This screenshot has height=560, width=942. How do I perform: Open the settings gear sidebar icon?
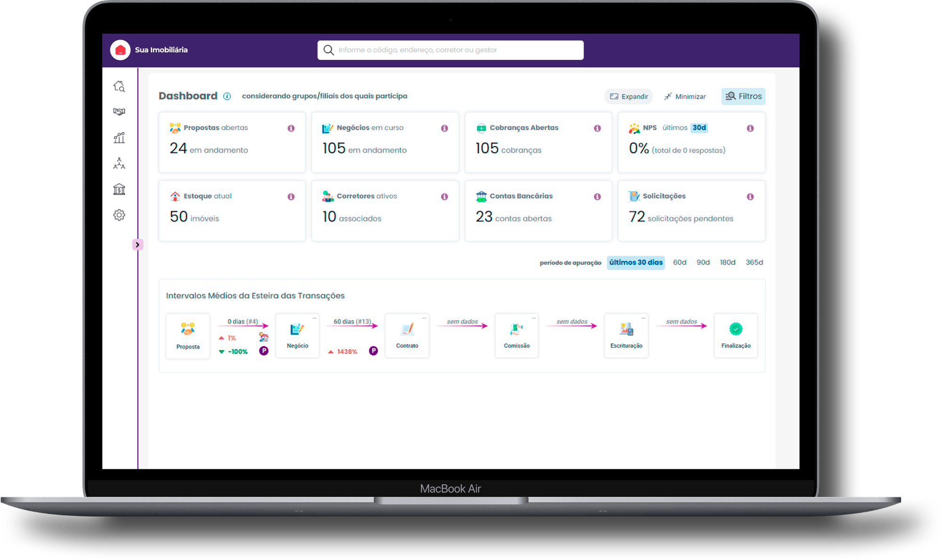[x=119, y=215]
